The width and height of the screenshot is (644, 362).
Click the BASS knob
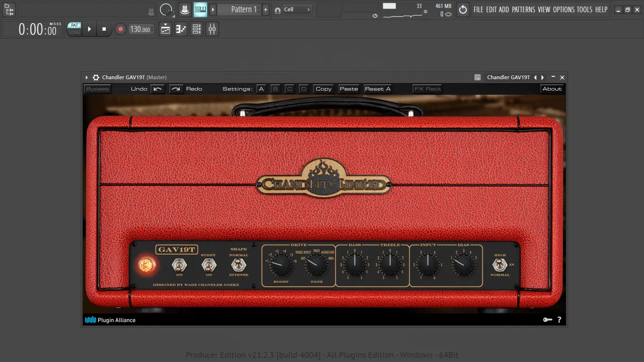pyautogui.click(x=355, y=265)
